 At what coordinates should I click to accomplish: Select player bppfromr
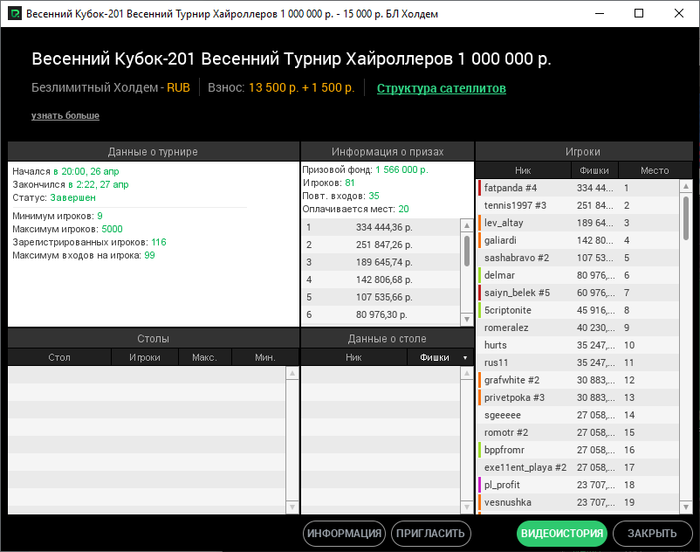[x=578, y=450]
